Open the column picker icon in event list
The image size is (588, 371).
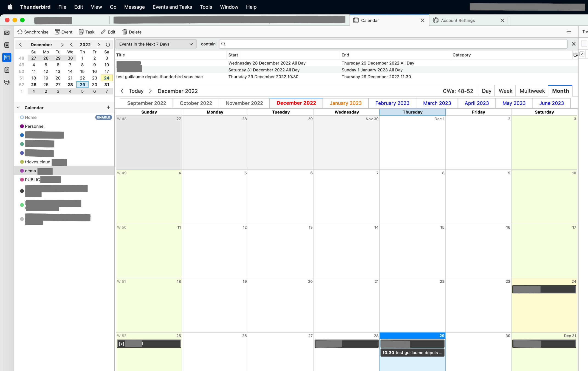(x=575, y=55)
